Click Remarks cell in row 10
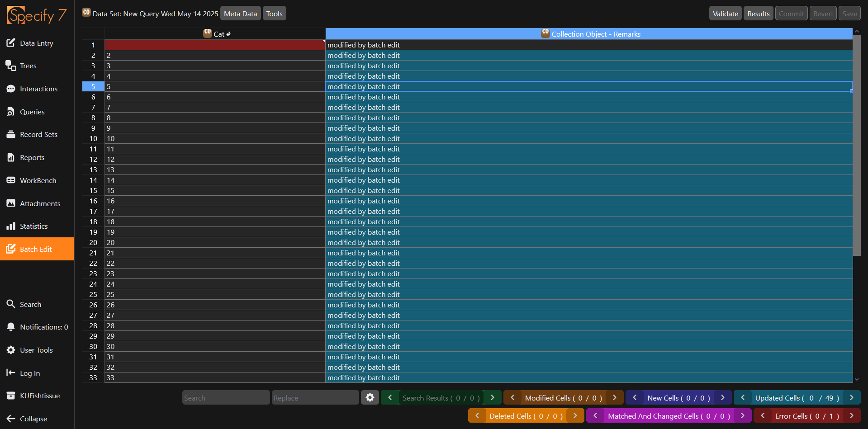The image size is (868, 429). pos(589,138)
